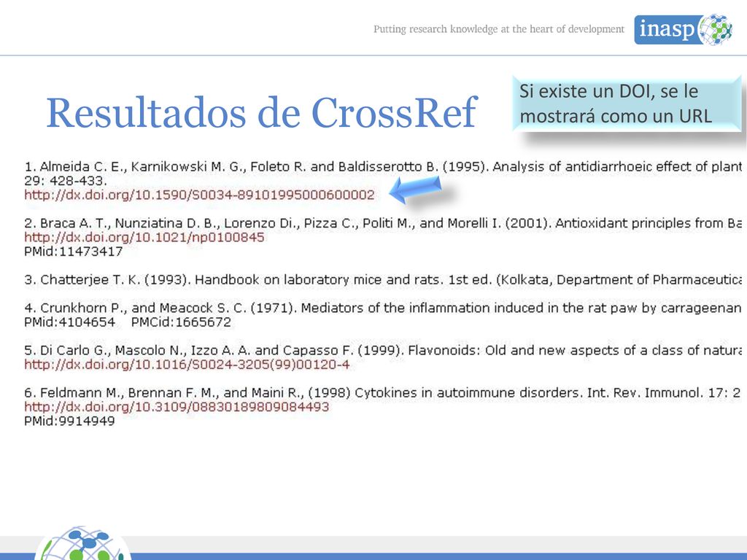Viewport: 747px width, 560px height.
Task: Select the Di Carlo G. reference line
Action: click(x=383, y=351)
